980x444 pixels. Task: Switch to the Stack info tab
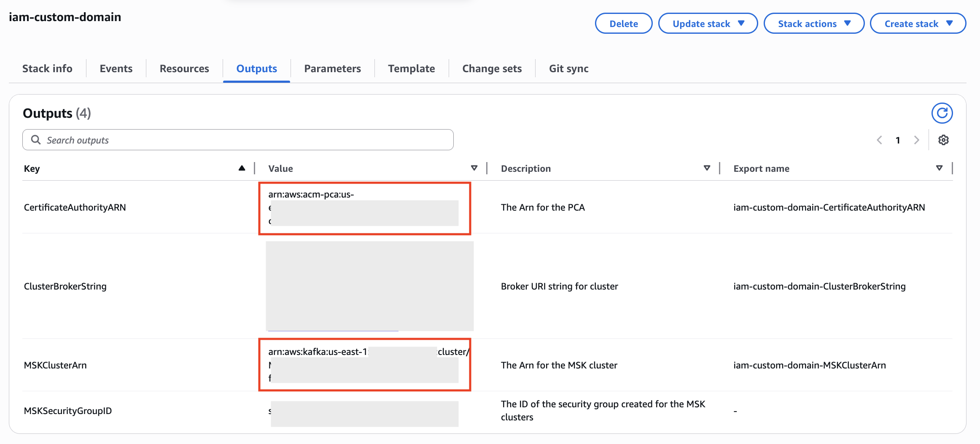47,68
